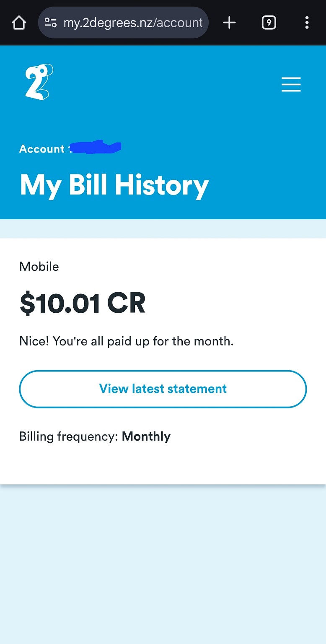Open Chrome's three-dot overflow menu
Viewport: 326px width, 644px height.
pyautogui.click(x=307, y=23)
